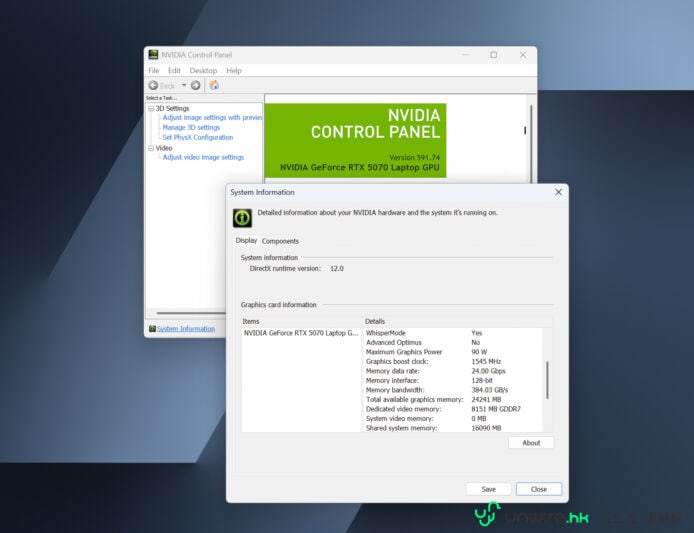The width and height of the screenshot is (694, 533).
Task: Select the Memory bandwidth row
Action: tap(453, 390)
